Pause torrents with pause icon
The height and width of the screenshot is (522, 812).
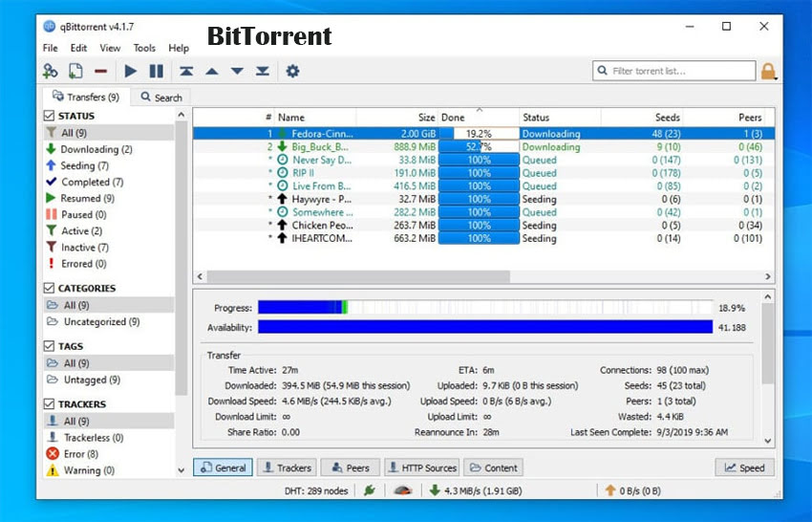click(157, 71)
